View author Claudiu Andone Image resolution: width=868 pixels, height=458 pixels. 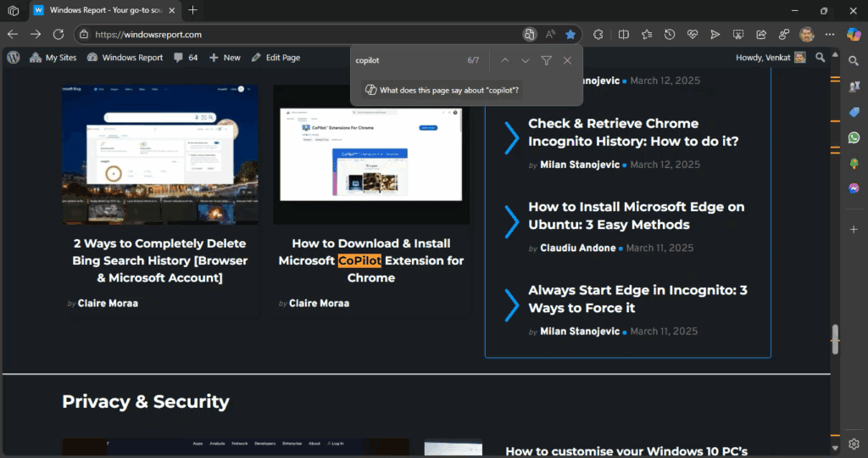pos(578,248)
